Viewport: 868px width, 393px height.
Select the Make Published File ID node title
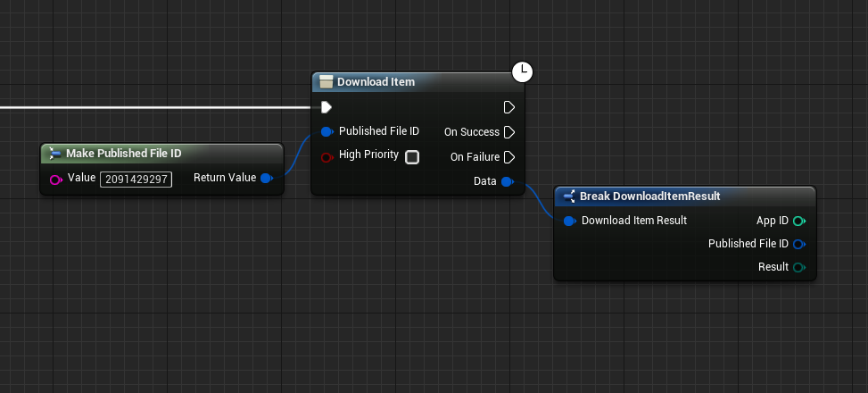(124, 154)
